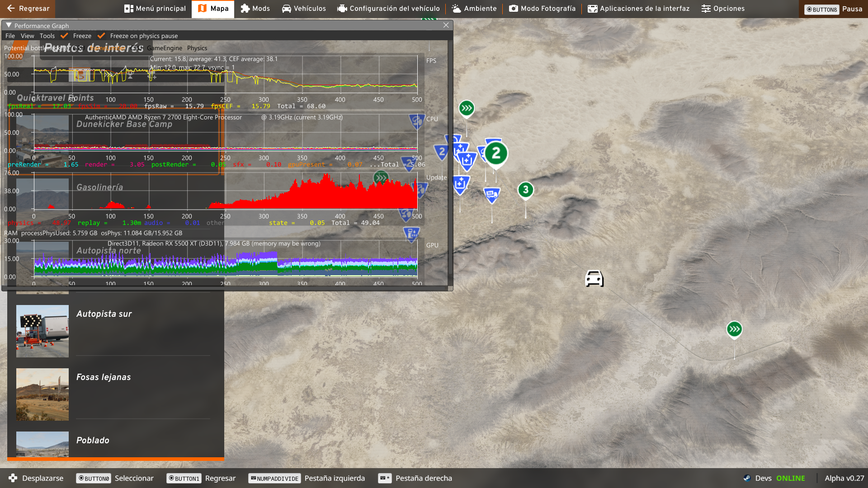Image resolution: width=868 pixels, height=488 pixels.
Task: Click the BUTTON0 Seleccionar key badge
Action: tap(94, 479)
